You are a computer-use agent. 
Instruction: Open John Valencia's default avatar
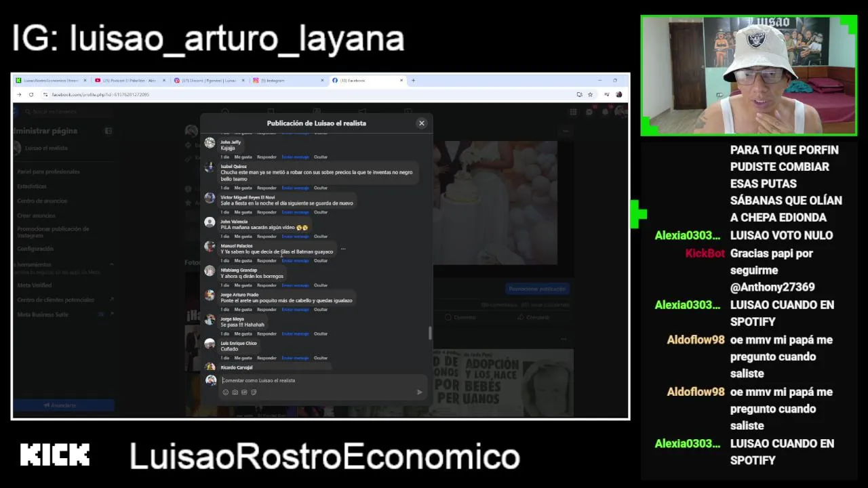[210, 222]
